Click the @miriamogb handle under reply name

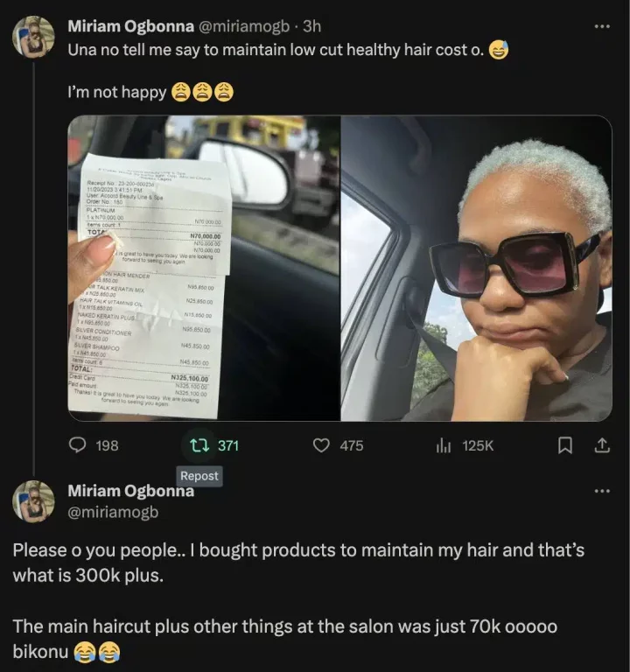pos(113,512)
